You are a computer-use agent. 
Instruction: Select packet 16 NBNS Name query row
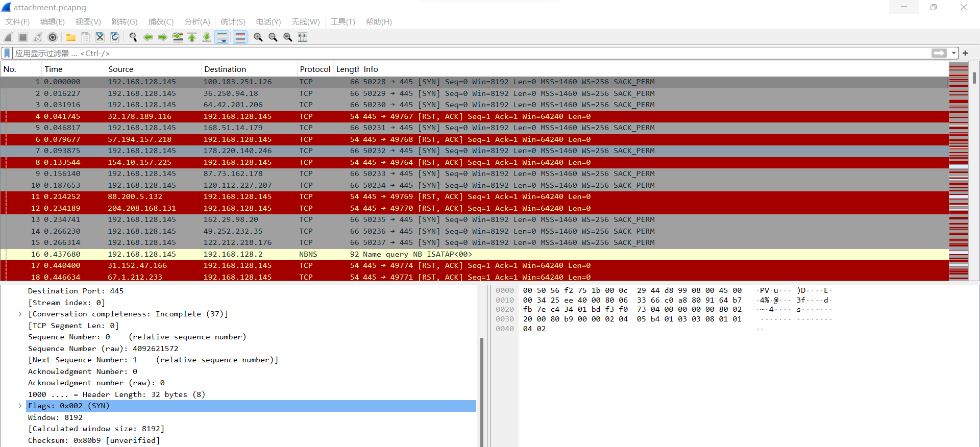coord(474,254)
